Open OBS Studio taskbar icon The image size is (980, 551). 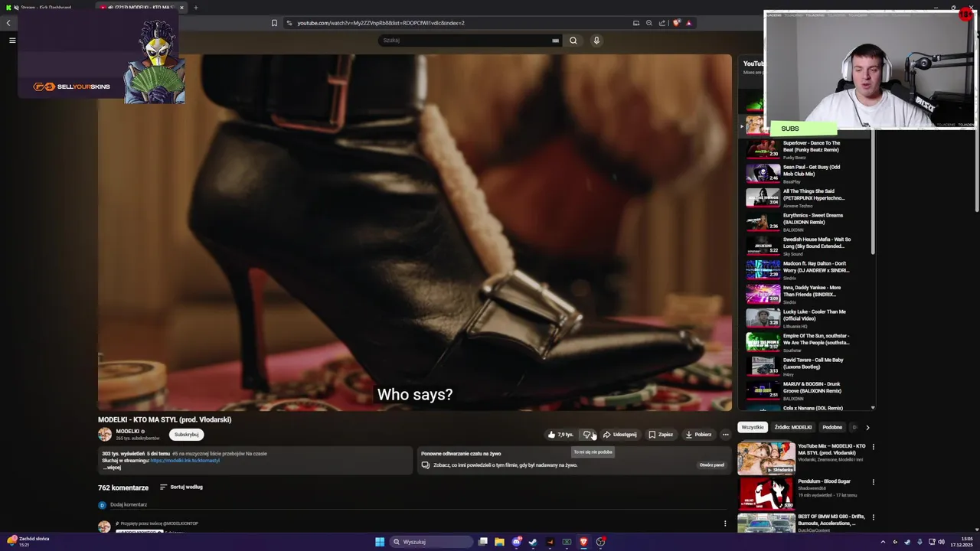(x=601, y=542)
